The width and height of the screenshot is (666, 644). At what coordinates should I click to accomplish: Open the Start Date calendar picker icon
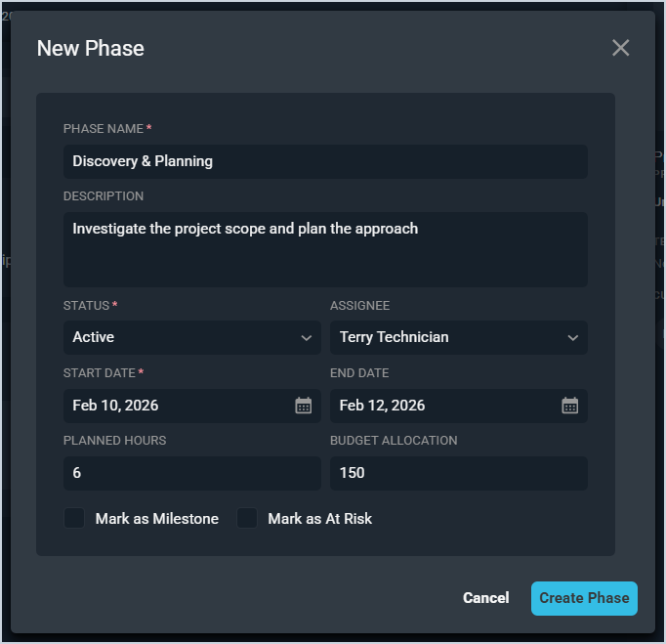304,406
